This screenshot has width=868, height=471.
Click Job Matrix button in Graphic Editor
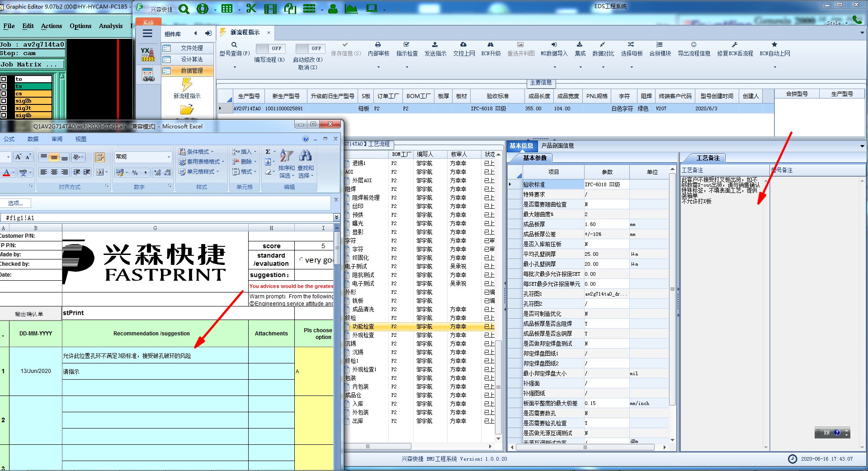coord(33,65)
